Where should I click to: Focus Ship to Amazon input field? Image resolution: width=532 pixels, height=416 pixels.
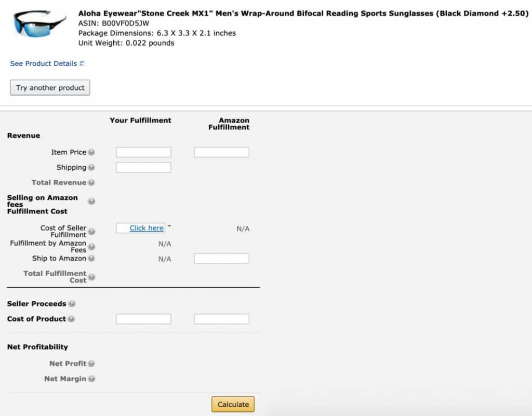(x=221, y=258)
